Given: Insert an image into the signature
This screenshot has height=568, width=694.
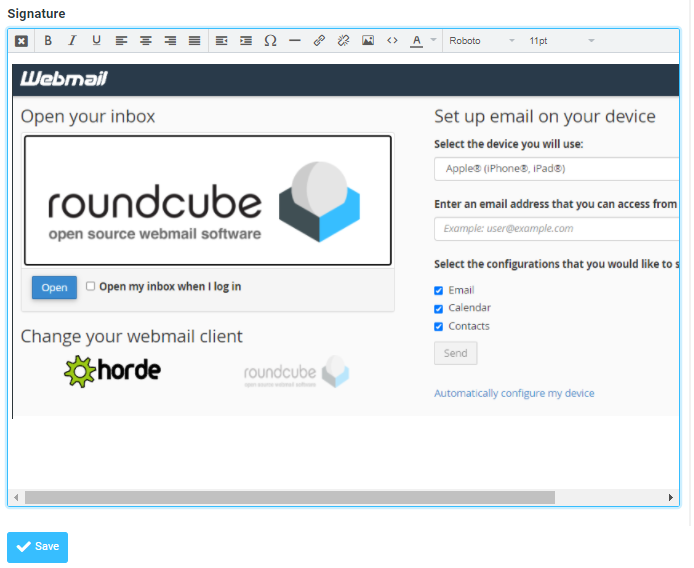Looking at the screenshot, I should tap(367, 41).
